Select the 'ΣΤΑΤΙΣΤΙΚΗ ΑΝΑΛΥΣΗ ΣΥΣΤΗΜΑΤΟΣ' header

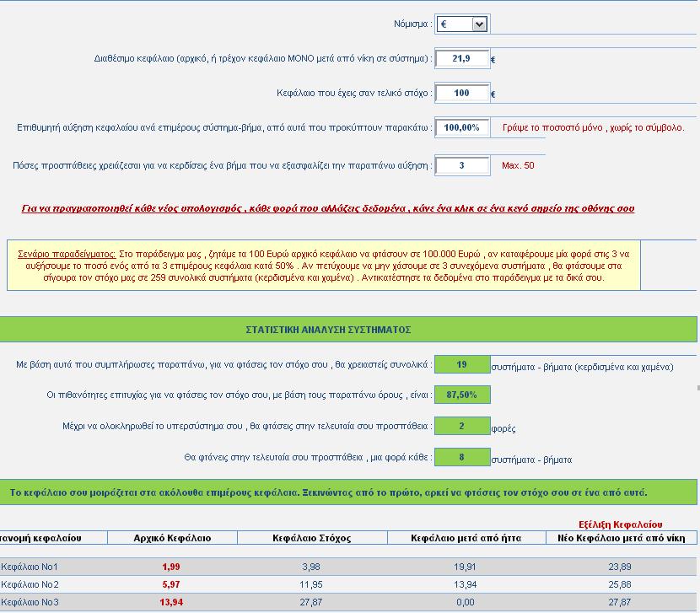[x=328, y=330]
